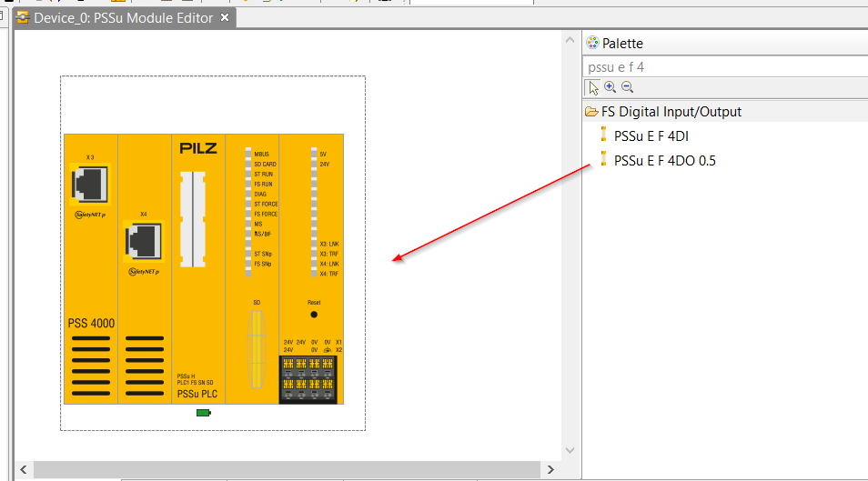Click the editor vertical scroll down arrow
The image size is (868, 481).
570,451
